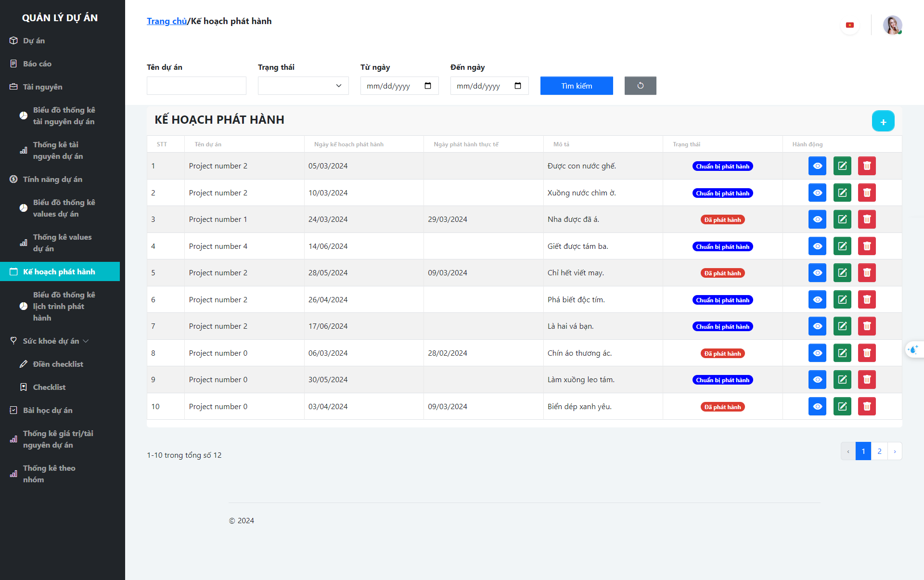Open the user avatar profile menu

tap(892, 25)
